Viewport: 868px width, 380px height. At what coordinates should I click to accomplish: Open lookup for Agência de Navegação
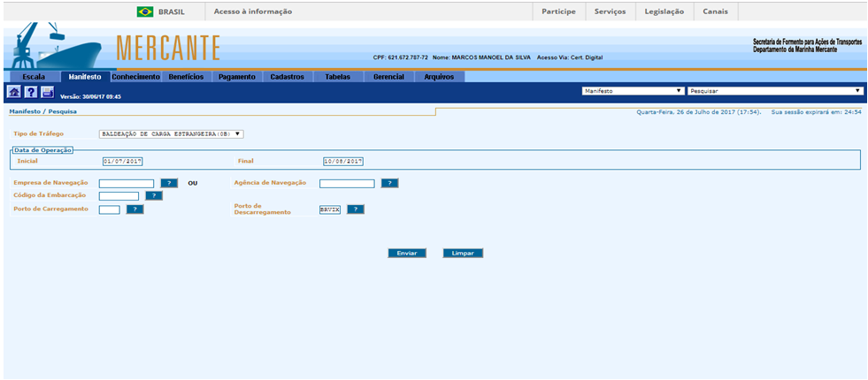(389, 183)
